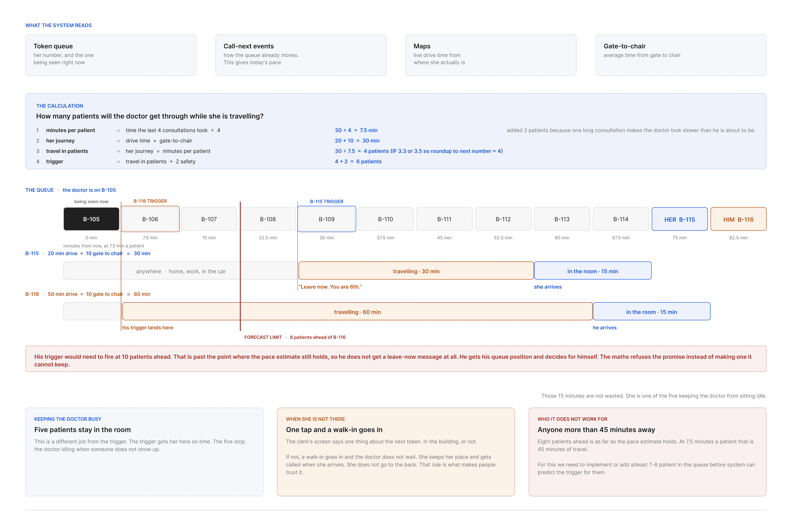Viewport: 792px width, 532px height.
Task: Select the blue HER B-115 token
Action: pos(679,219)
